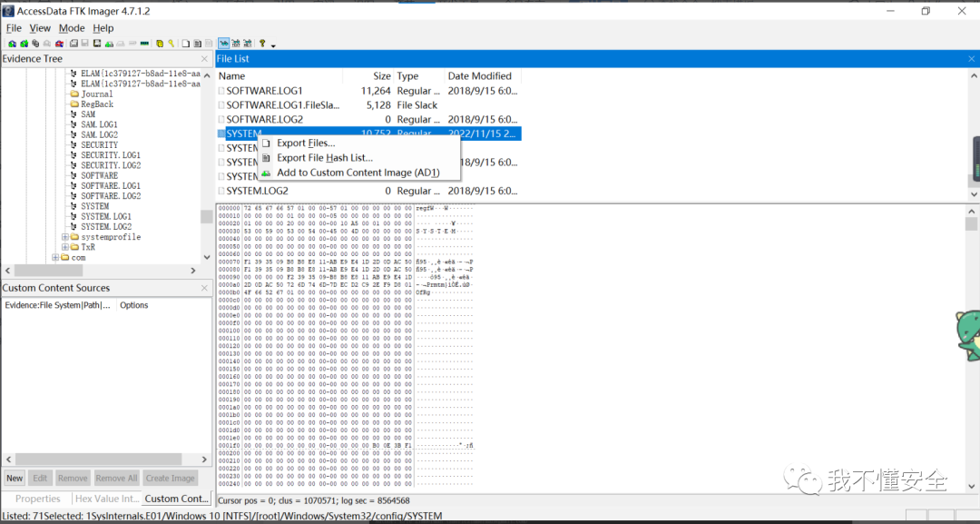
Task: Open the Image Mounting toolbar icon
Action: pyautogui.click(x=35, y=44)
